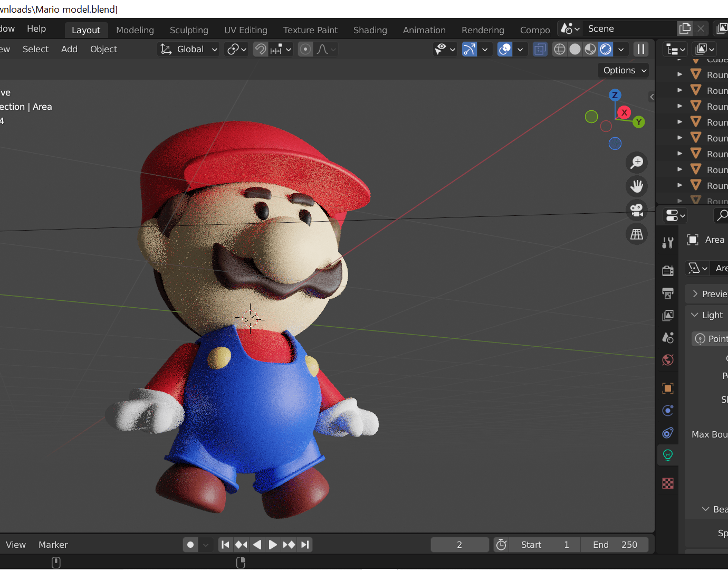Open the viewport Add menu
The height and width of the screenshot is (570, 728).
coord(69,49)
